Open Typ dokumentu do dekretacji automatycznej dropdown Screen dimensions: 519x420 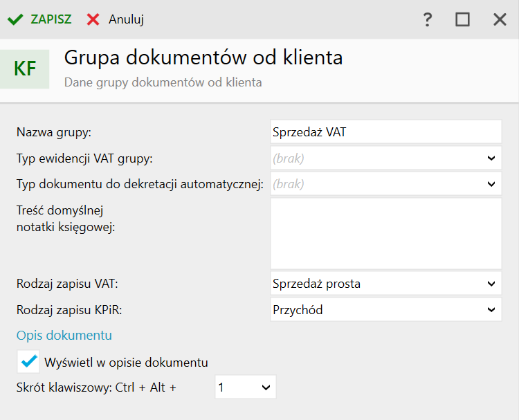click(491, 184)
